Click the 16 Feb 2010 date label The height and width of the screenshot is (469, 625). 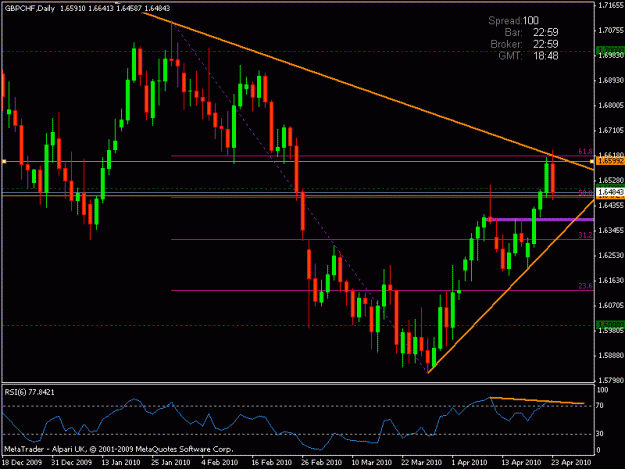tap(271, 463)
